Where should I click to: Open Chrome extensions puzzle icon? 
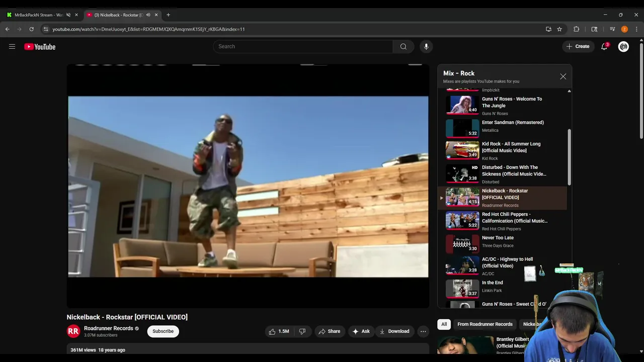[x=577, y=29]
